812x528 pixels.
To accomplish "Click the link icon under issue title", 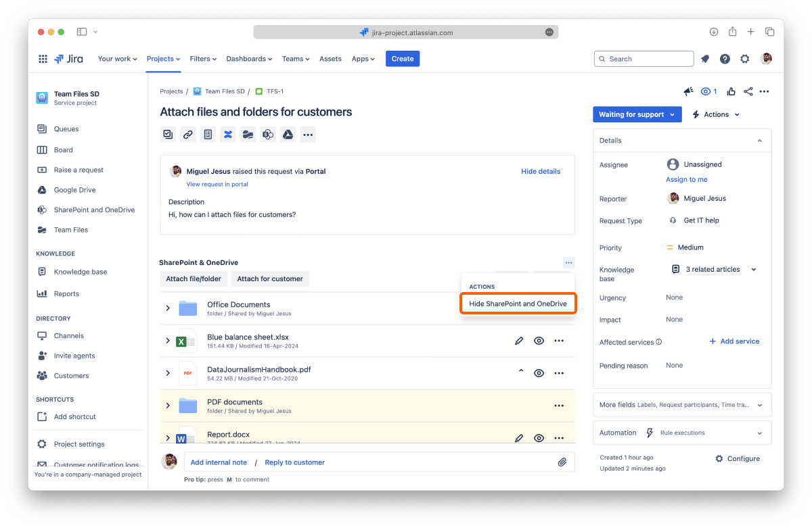I will coord(188,135).
